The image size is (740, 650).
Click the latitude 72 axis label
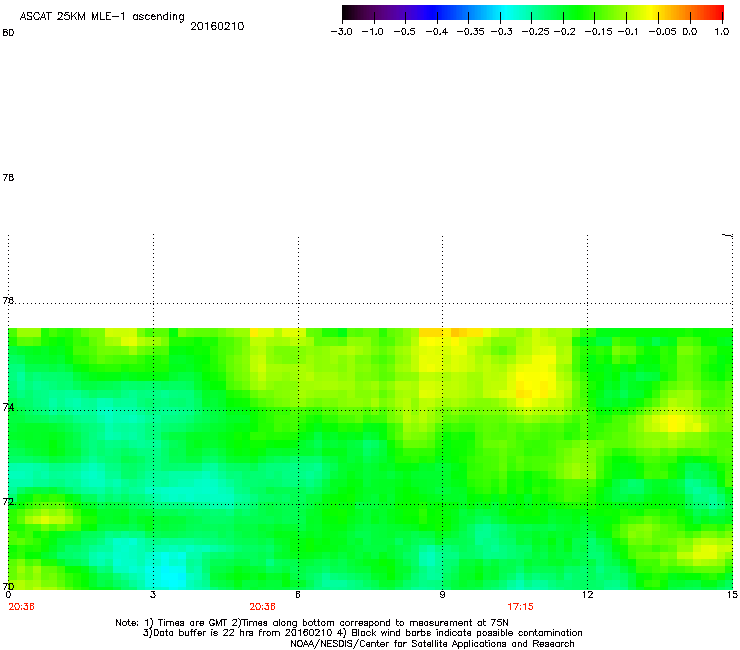coord(8,501)
